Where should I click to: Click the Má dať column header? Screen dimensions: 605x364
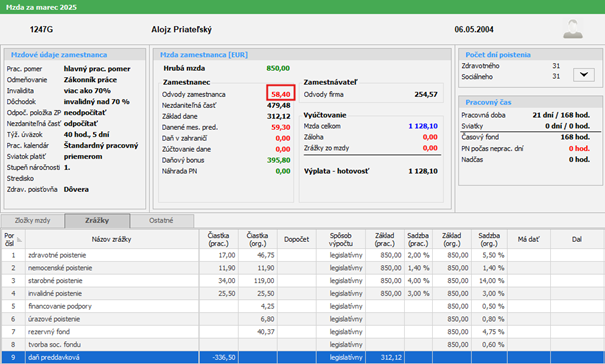tap(529, 239)
